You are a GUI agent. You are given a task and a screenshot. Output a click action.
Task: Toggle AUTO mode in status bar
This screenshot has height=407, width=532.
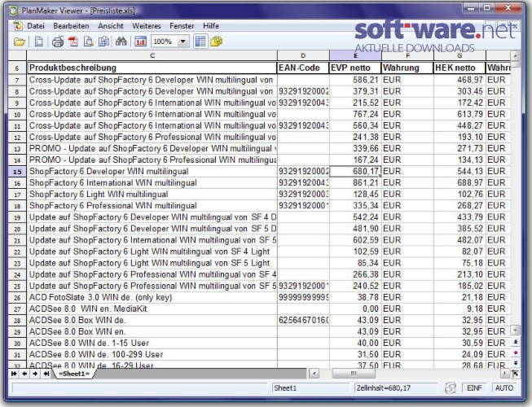[503, 388]
